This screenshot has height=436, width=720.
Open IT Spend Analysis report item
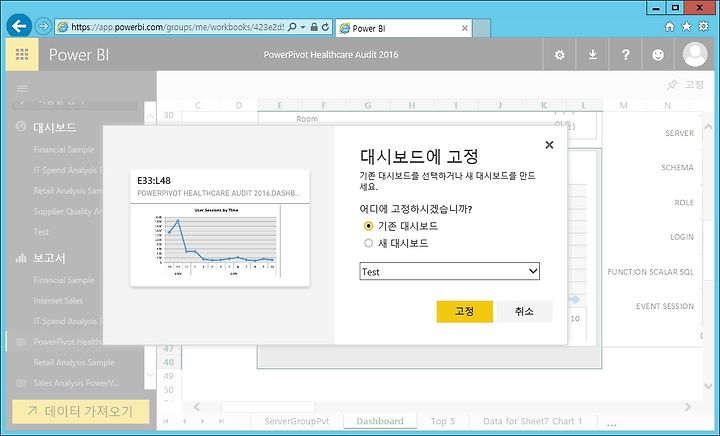(68, 321)
